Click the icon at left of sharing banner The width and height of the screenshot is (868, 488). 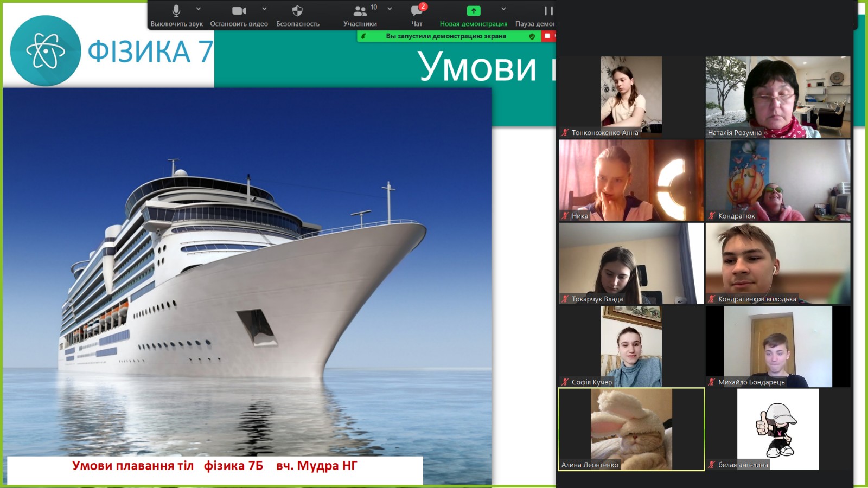(x=364, y=36)
